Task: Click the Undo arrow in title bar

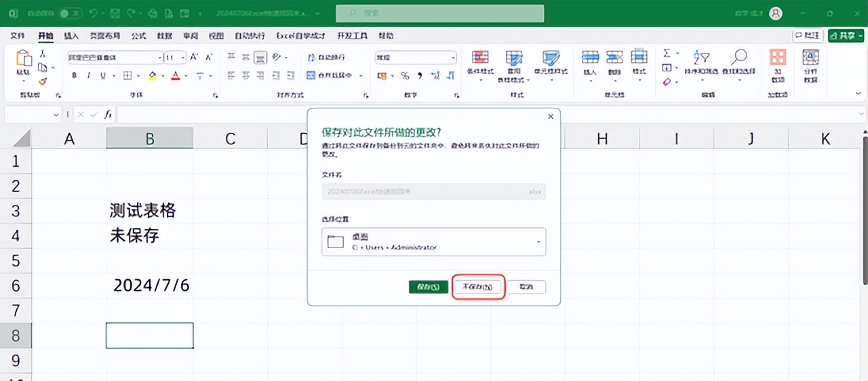Action: [93, 13]
